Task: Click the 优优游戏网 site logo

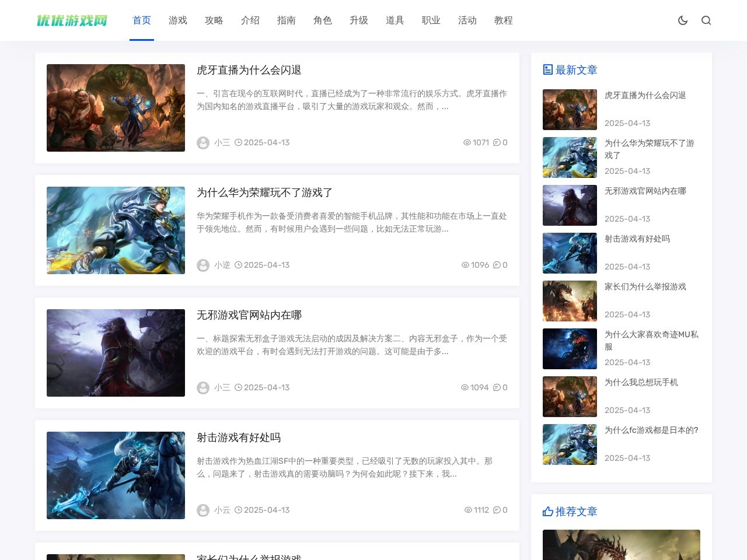Action: [x=72, y=20]
